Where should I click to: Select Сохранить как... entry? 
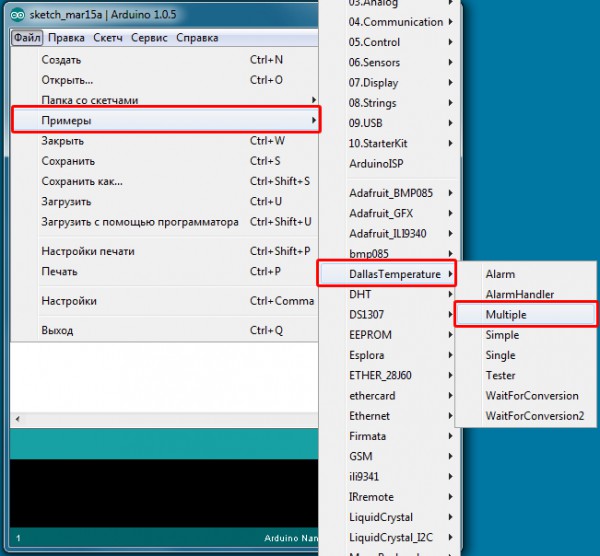click(x=165, y=181)
